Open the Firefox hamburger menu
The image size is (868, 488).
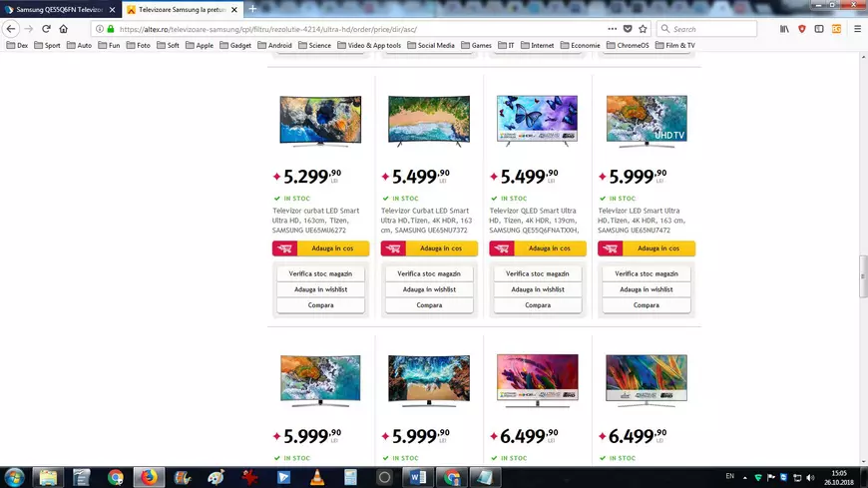857,29
